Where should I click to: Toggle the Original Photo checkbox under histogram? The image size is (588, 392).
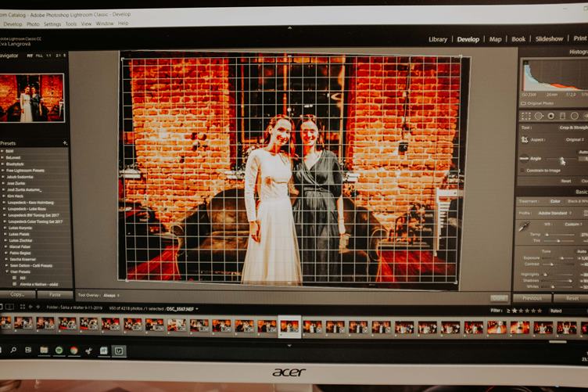click(523, 103)
